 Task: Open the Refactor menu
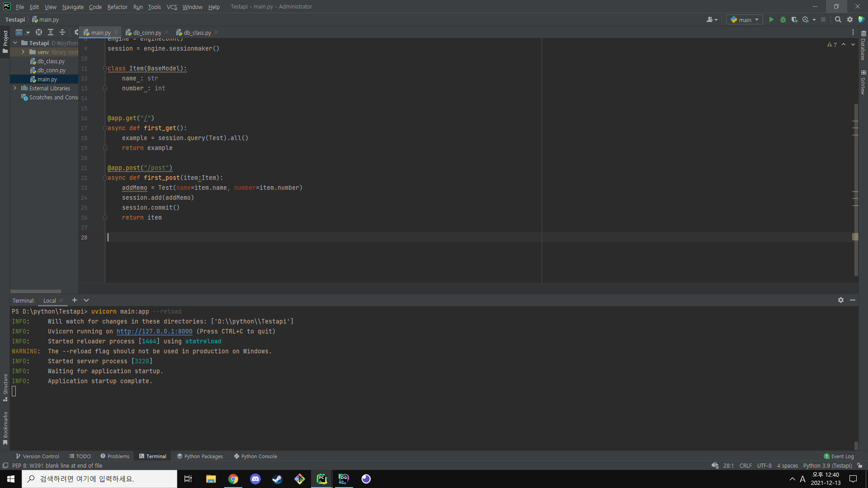click(117, 7)
